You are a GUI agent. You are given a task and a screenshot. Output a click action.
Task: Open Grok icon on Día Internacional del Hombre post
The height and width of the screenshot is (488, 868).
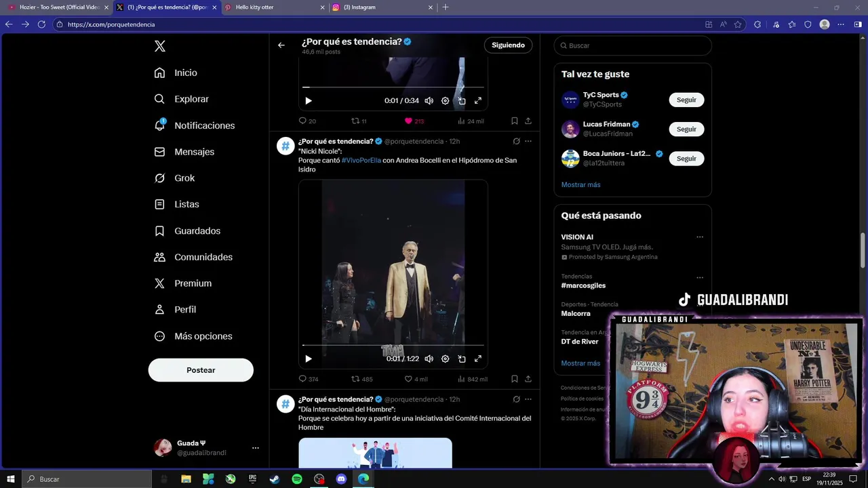click(x=517, y=399)
